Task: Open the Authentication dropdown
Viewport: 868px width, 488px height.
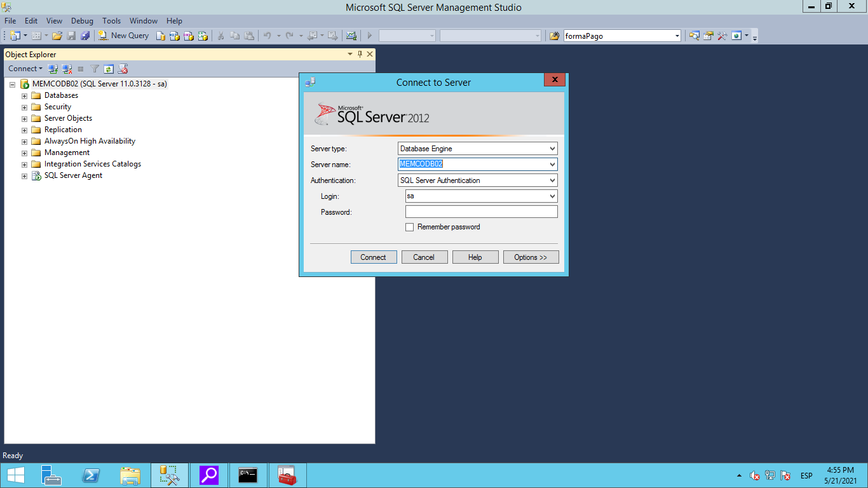Action: point(552,180)
